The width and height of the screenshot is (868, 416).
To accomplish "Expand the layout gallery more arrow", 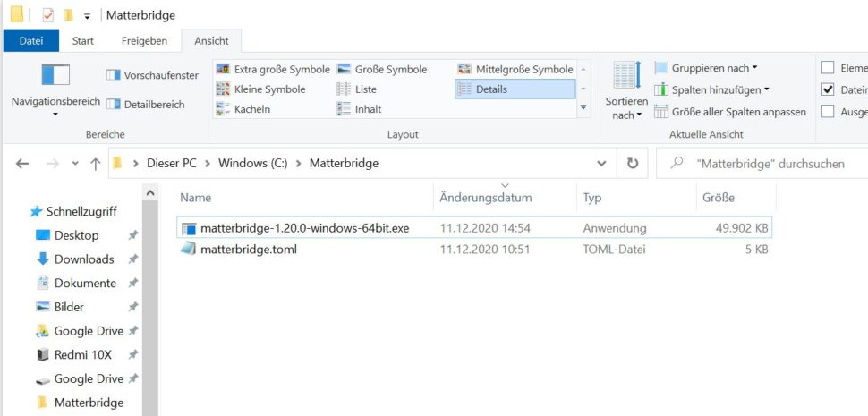I will pyautogui.click(x=583, y=107).
